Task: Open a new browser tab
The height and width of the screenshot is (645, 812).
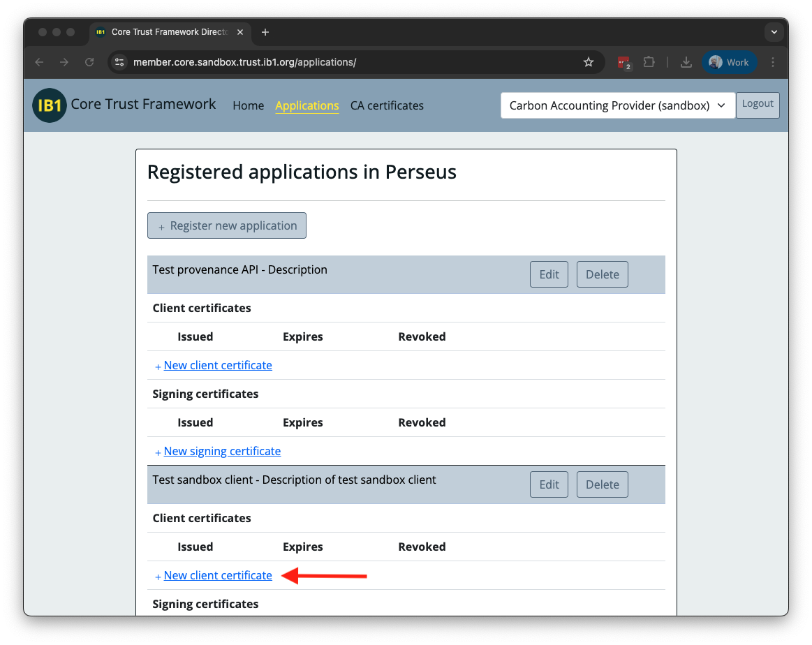Action: pyautogui.click(x=265, y=32)
